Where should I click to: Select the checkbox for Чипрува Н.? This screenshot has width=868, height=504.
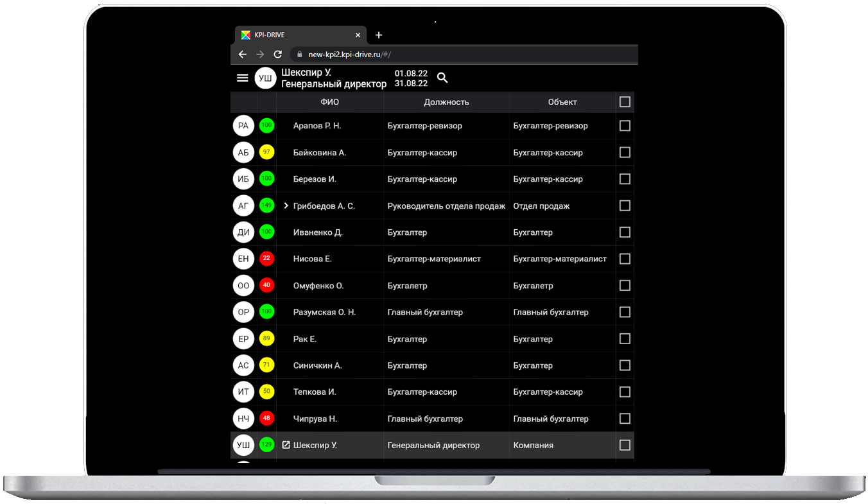(625, 419)
